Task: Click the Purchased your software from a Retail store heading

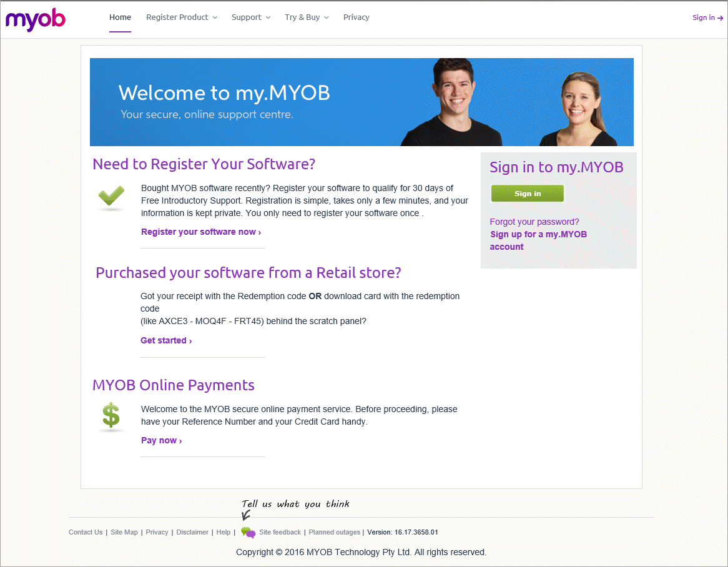Action: pos(248,273)
